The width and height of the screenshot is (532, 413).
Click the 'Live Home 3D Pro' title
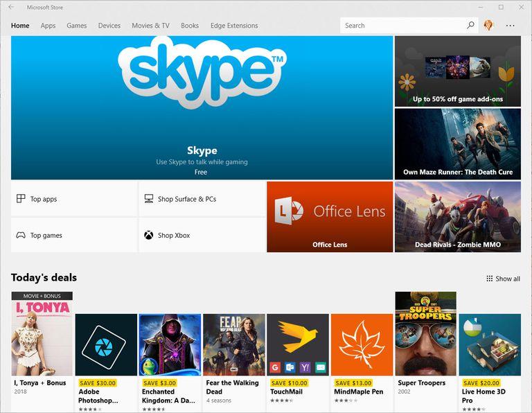[x=484, y=396]
